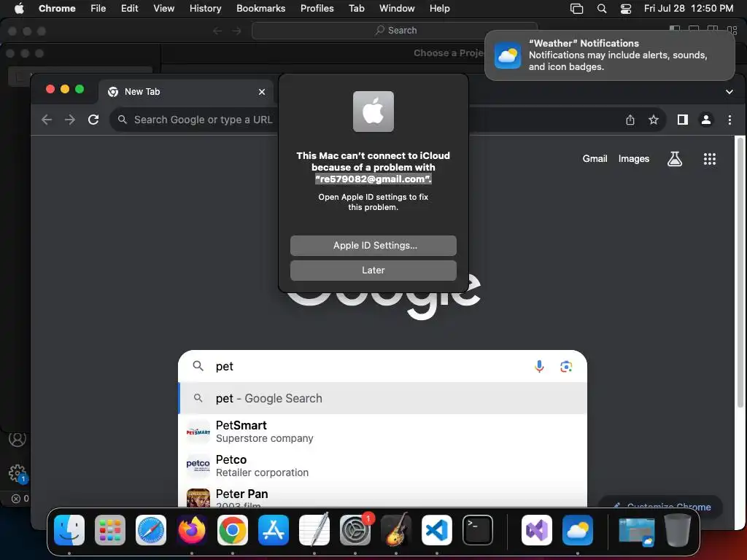This screenshot has width=747, height=560.
Task: Open TextEdit from the Dock
Action: (314, 530)
